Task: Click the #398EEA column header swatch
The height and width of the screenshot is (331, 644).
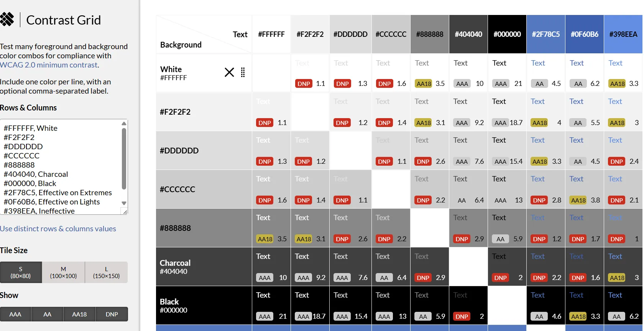Action: pyautogui.click(x=623, y=34)
